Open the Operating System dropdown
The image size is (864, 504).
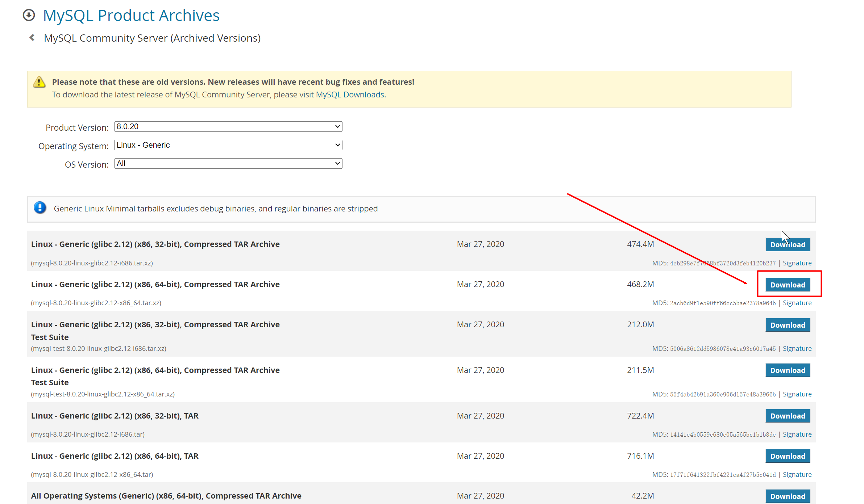coord(228,145)
